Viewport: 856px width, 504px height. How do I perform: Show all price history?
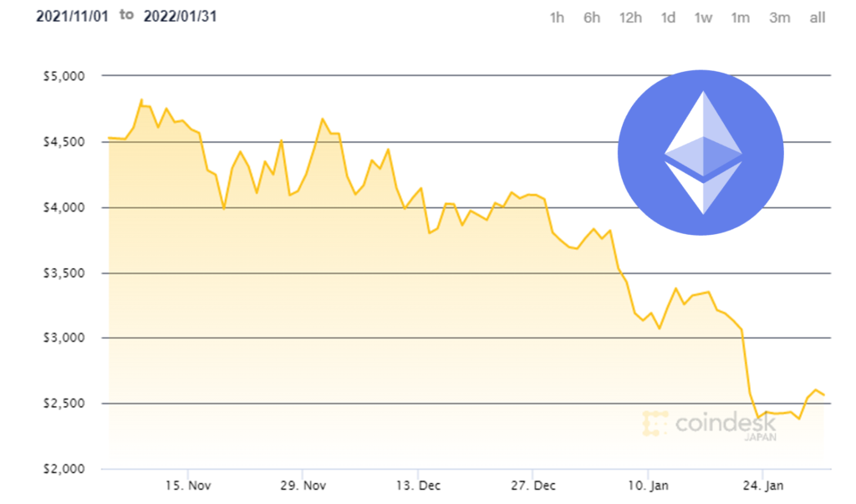(818, 18)
